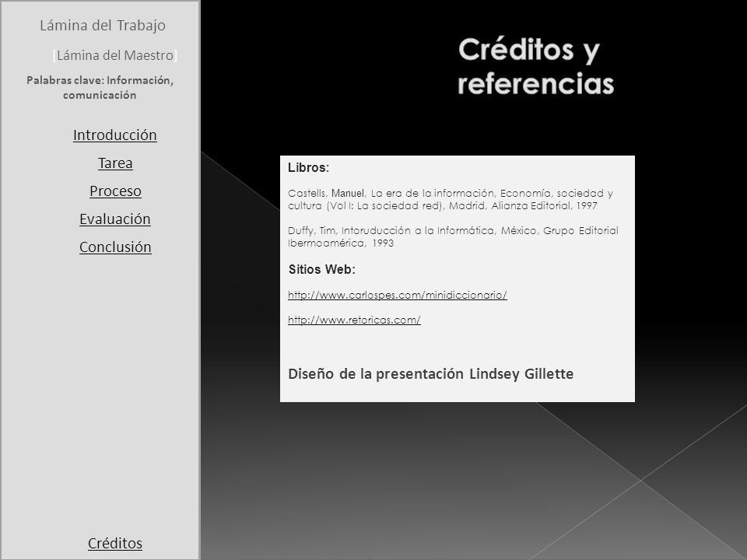Image resolution: width=747 pixels, height=560 pixels.
Task: Click the Lámina del Maestro link
Action: coord(115,56)
